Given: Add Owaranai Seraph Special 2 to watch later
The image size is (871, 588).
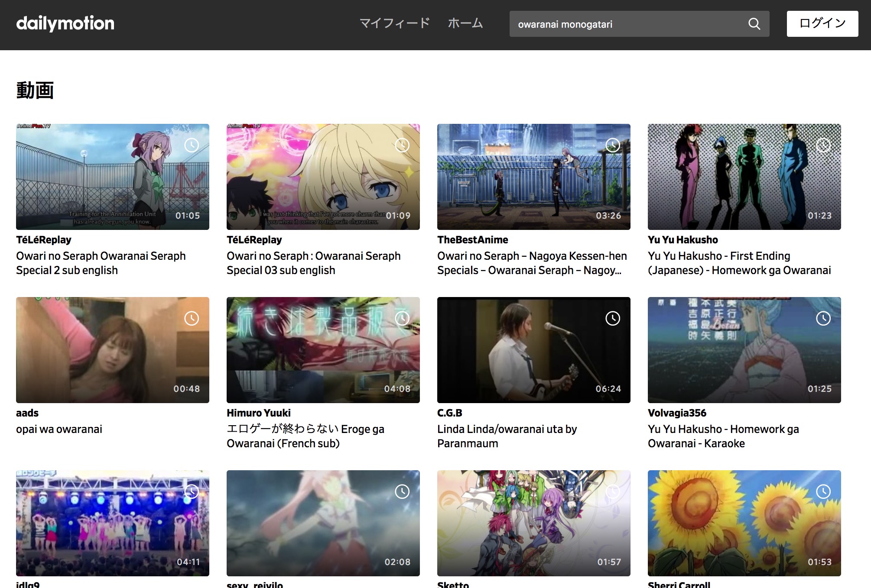Looking at the screenshot, I should [x=192, y=145].
